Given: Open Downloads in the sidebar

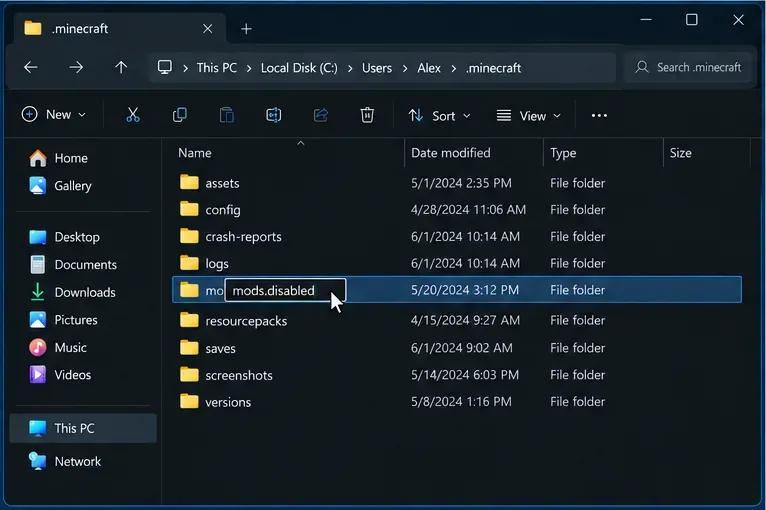Looking at the screenshot, I should click(x=72, y=292).
